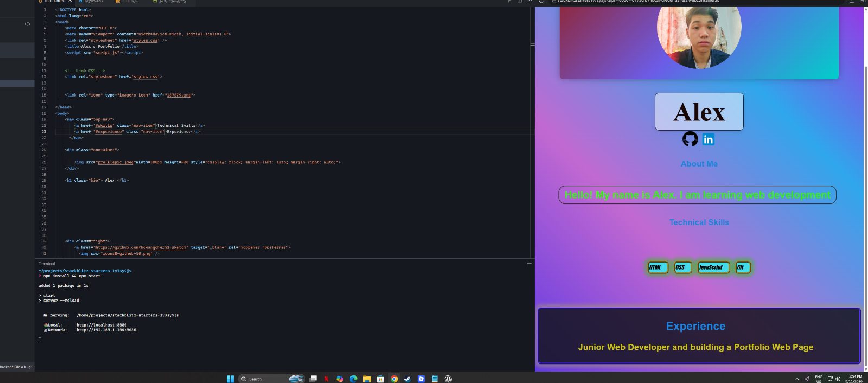Place cursor on the h1 class="bio" line
The image size is (868, 383).
click(x=97, y=180)
